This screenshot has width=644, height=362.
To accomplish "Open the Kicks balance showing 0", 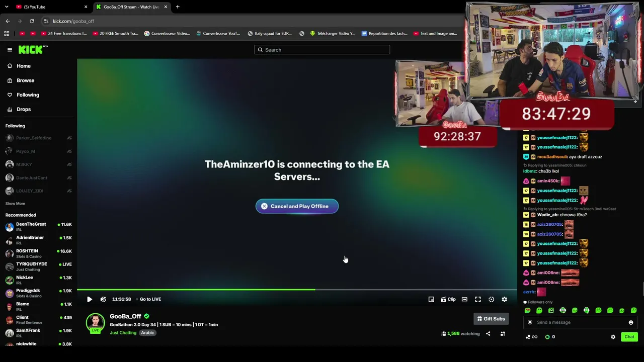I will point(550,337).
